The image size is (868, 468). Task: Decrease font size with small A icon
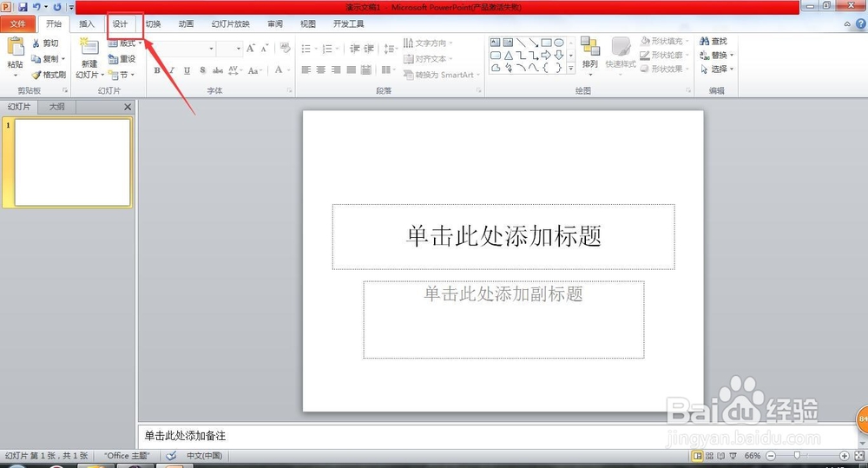coord(265,49)
